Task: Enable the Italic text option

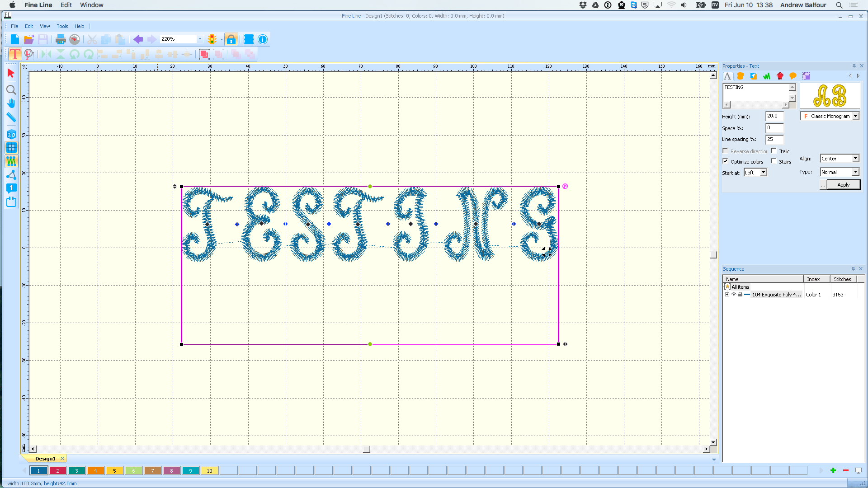Action: [774, 151]
